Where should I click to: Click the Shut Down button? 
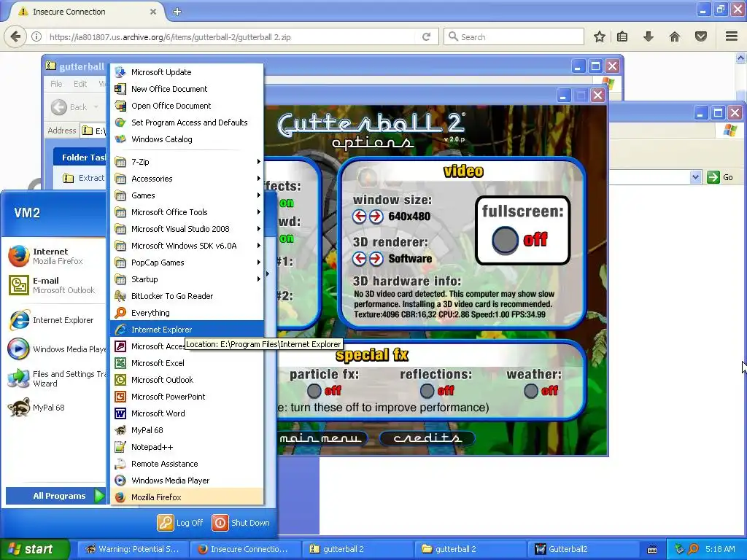point(241,522)
